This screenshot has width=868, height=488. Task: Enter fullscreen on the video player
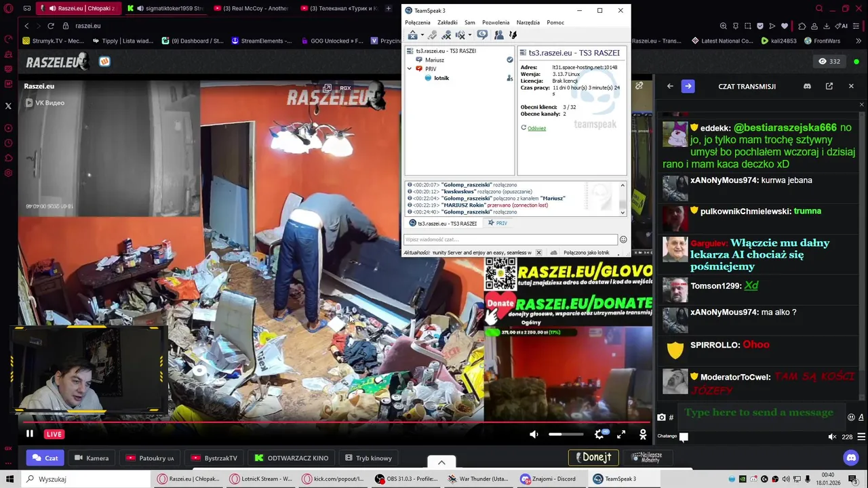point(621,434)
